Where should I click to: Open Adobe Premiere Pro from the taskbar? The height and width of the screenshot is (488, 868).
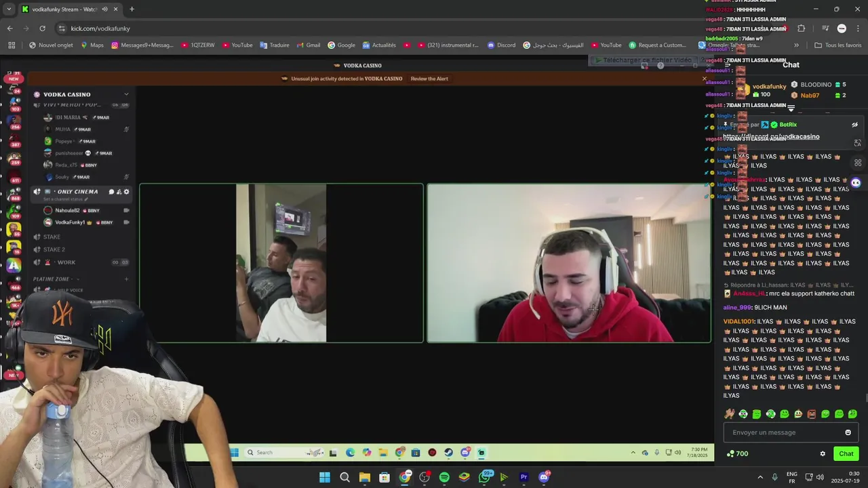[x=524, y=477]
